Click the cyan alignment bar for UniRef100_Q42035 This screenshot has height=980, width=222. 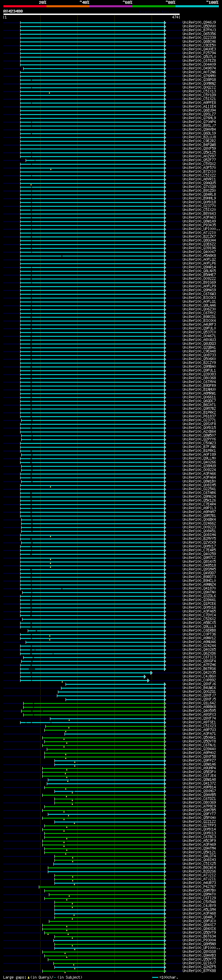pos(86,673)
